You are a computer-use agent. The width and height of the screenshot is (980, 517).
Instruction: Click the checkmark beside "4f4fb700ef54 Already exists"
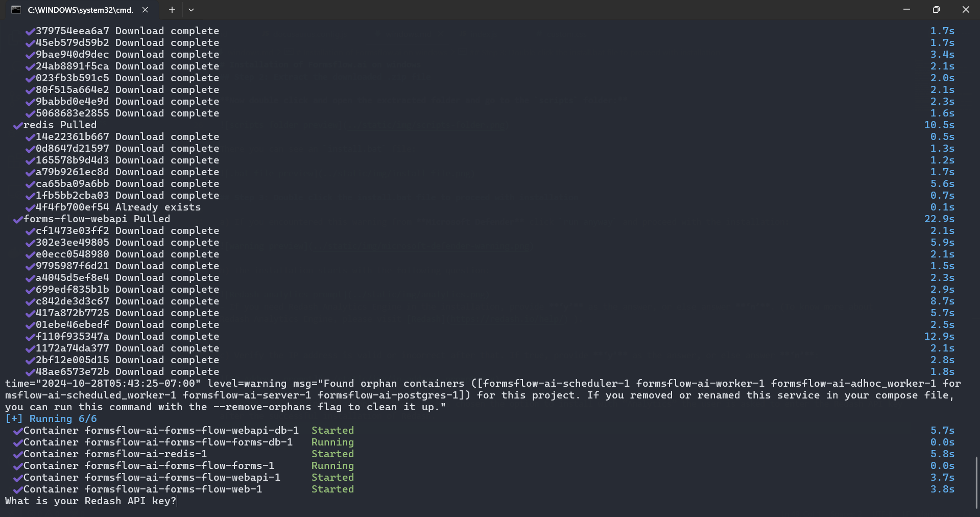(x=30, y=207)
